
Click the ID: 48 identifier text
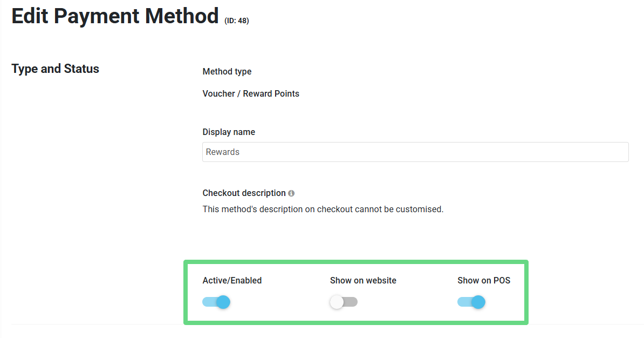point(237,21)
